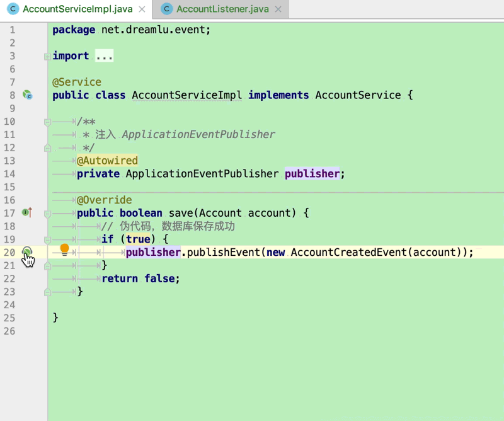The height and width of the screenshot is (421, 504).
Task: Click the ApplicationEventPublisher text in the Javadoc
Action: pos(198,134)
